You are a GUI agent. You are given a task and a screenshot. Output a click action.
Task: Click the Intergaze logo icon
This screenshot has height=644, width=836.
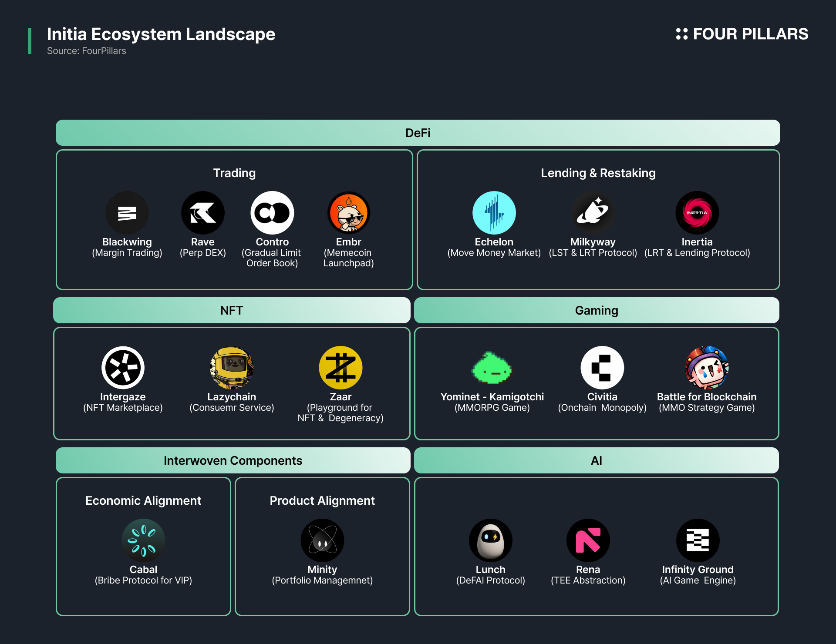123,368
